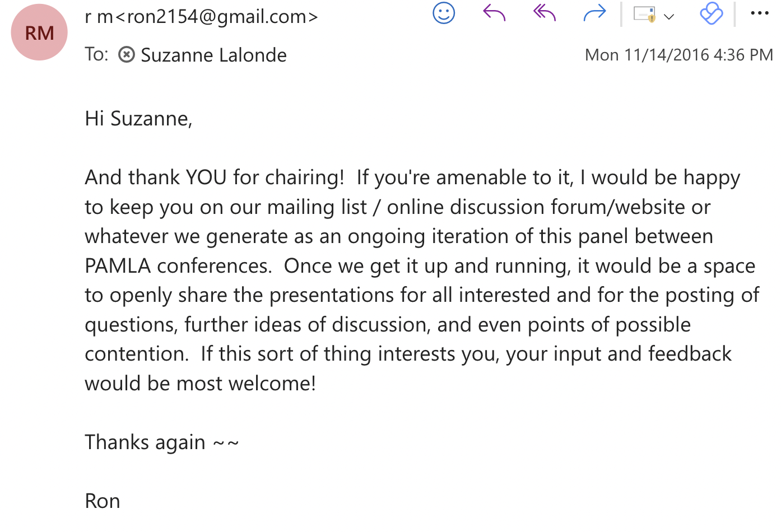781x532 pixels.
Task: Expand the chevron beside the envelope icon
Action: 668,17
